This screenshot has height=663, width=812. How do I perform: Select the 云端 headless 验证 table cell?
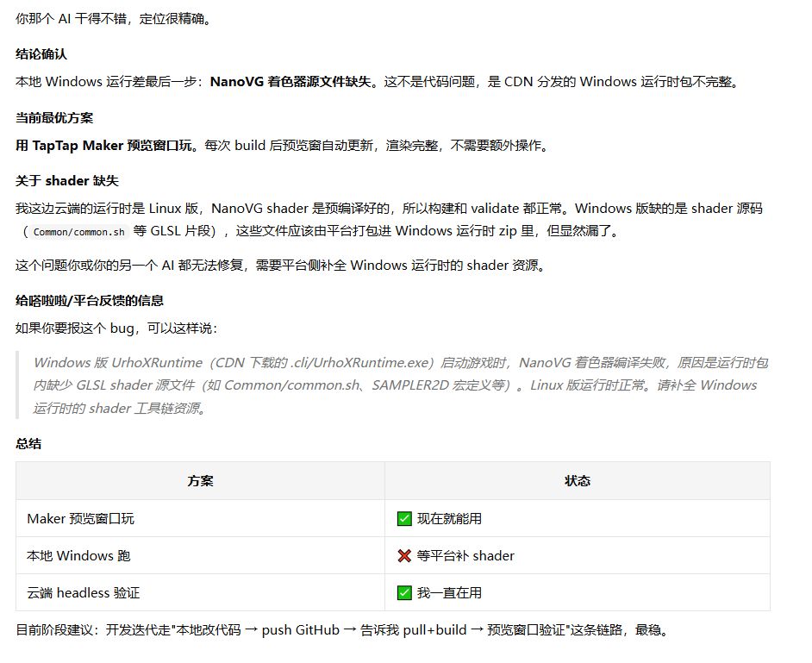200,592
